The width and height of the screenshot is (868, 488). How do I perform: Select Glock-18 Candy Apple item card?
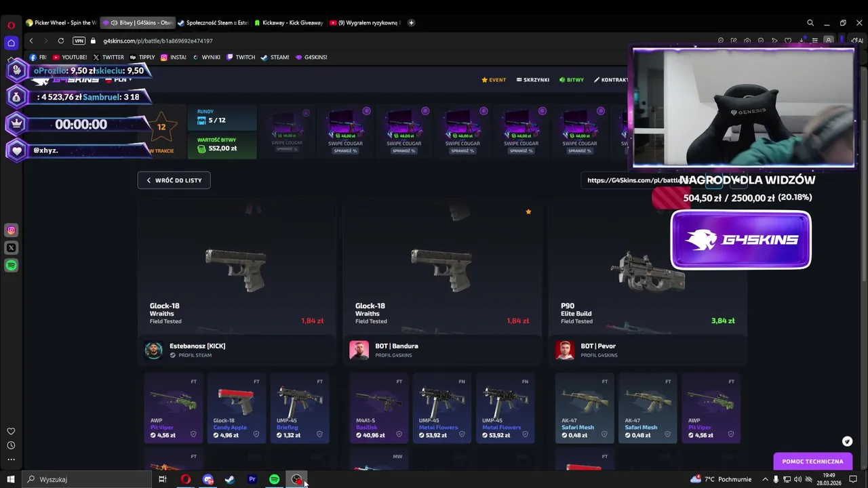237,408
